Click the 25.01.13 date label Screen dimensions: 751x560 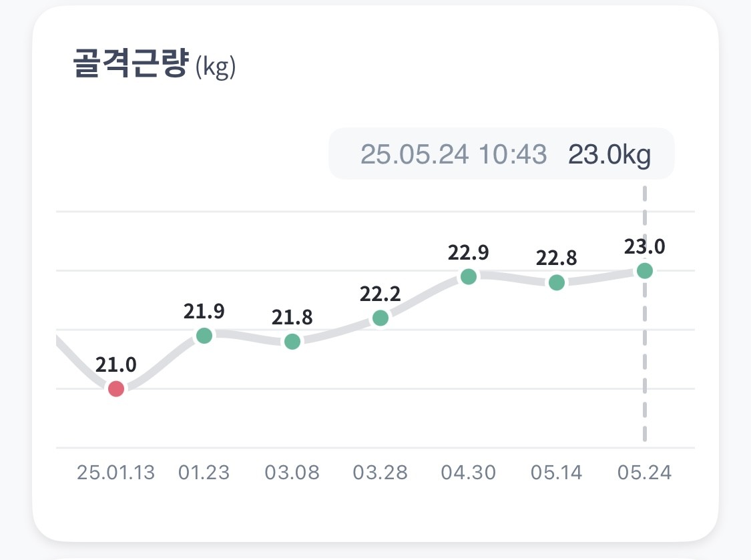coord(115,473)
